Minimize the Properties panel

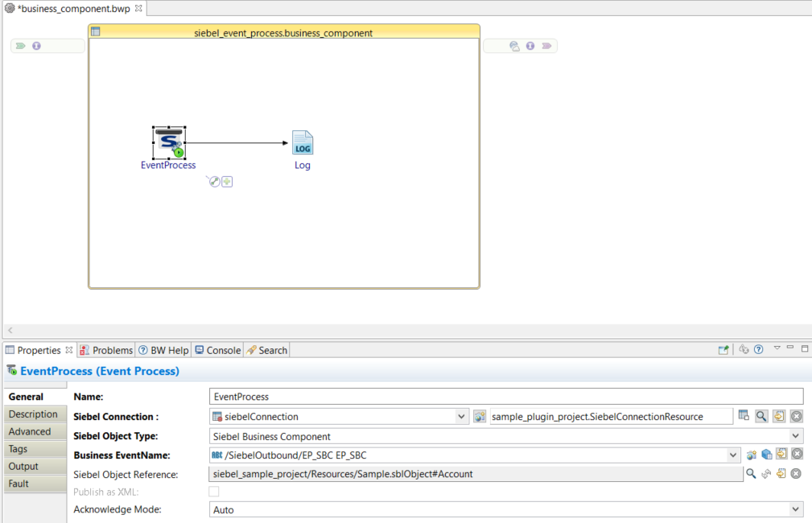[x=789, y=348]
